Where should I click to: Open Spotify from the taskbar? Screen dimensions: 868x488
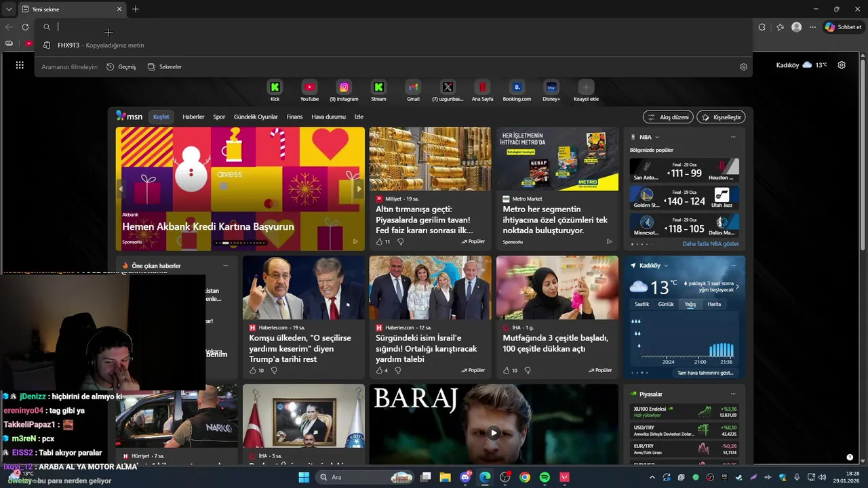[x=545, y=477]
